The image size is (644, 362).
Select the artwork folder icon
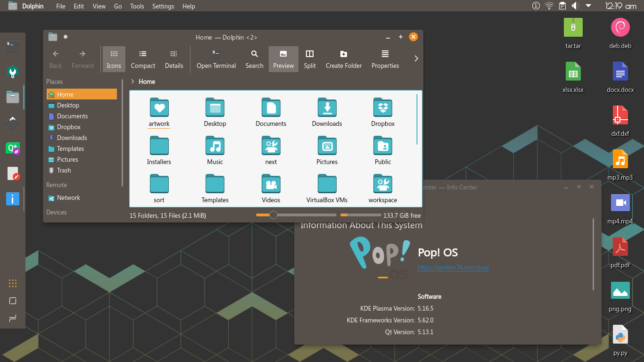click(x=159, y=107)
